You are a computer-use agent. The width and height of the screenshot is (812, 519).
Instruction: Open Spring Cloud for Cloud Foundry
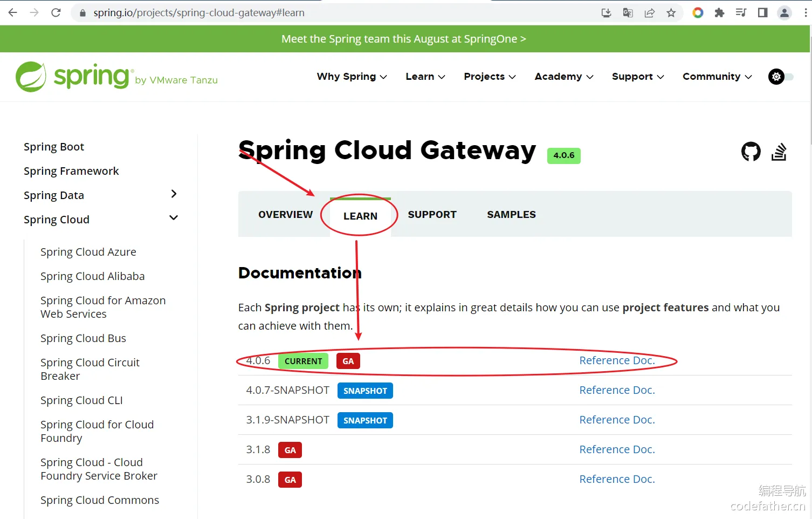pos(97,431)
